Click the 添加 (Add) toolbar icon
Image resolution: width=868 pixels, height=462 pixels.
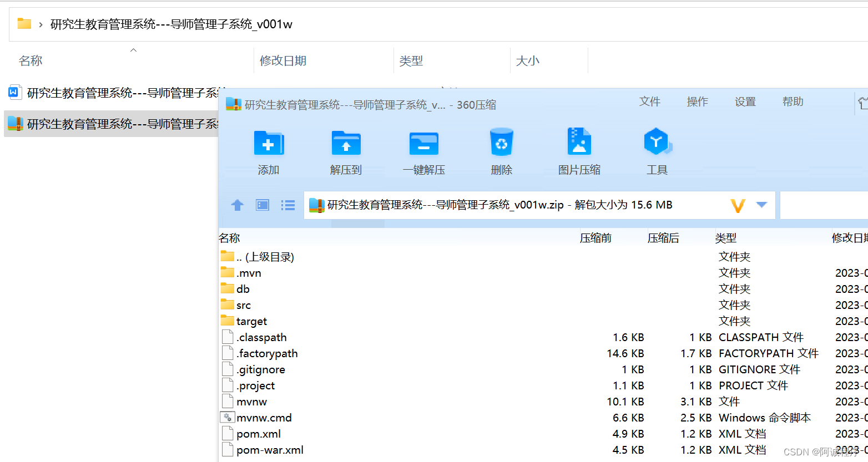[269, 143]
